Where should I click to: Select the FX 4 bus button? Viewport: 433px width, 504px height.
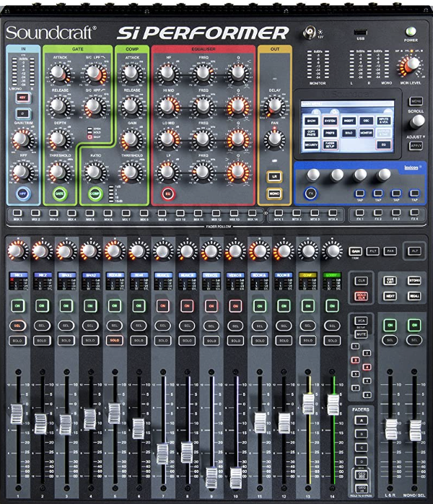coord(414,213)
